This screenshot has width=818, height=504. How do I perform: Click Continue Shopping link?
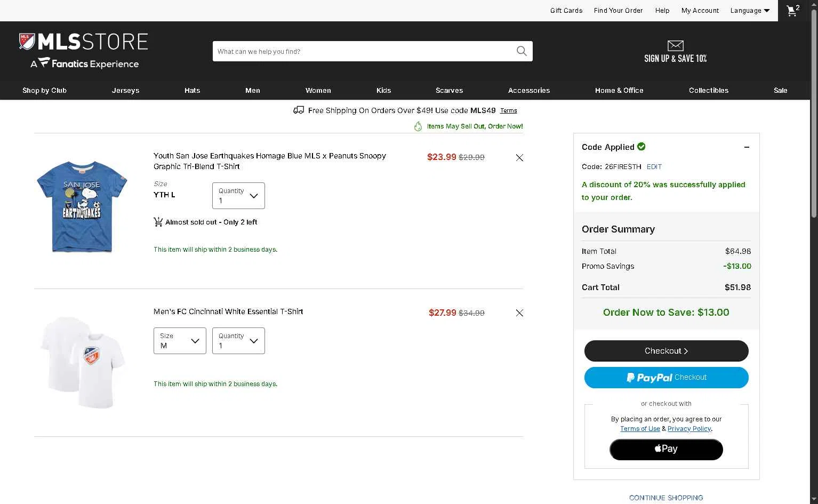666,498
